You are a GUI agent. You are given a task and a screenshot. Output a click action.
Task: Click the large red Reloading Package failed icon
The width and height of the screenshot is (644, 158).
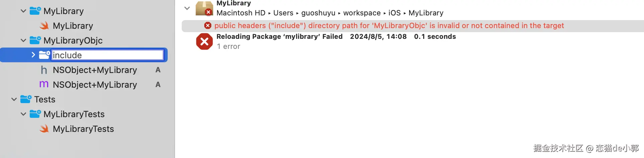pos(204,42)
